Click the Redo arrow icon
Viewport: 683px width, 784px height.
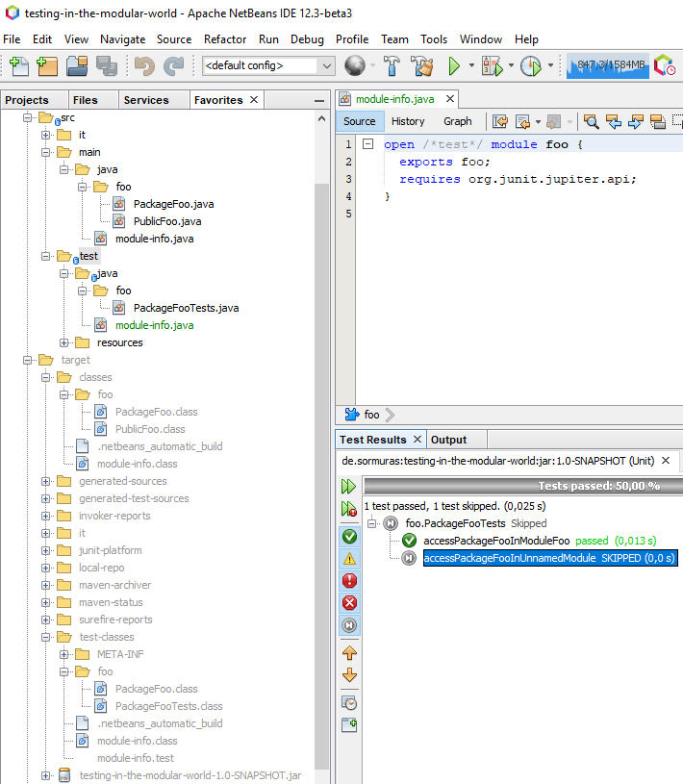click(x=173, y=66)
